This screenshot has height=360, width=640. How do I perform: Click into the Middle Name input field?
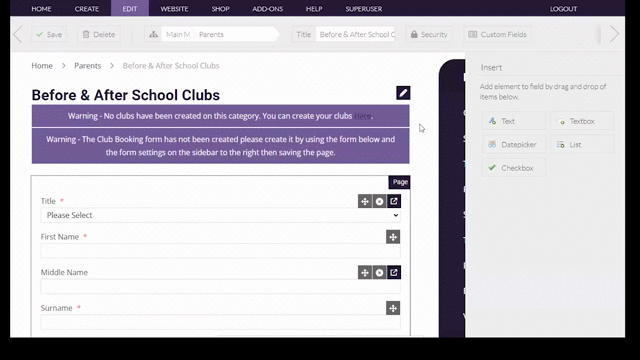click(x=220, y=287)
